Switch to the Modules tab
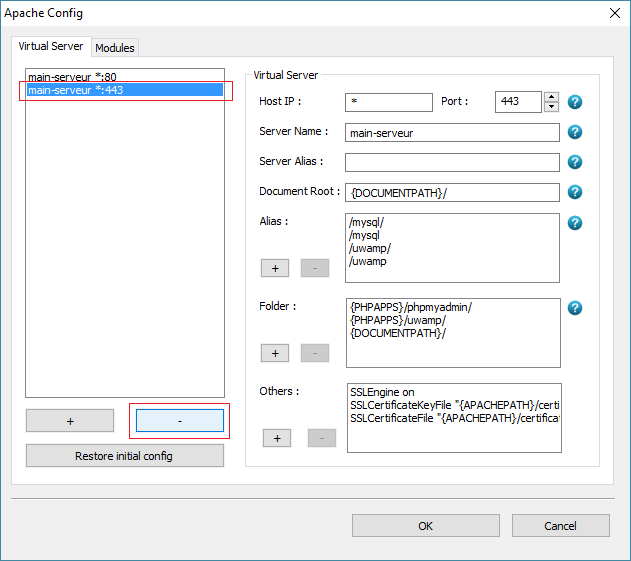This screenshot has width=631, height=561. [x=115, y=48]
